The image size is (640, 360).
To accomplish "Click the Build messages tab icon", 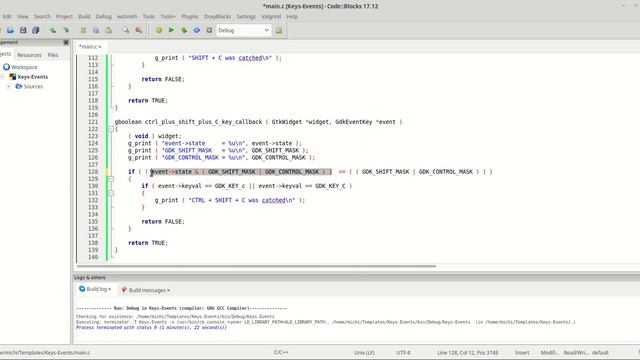I will [x=124, y=290].
